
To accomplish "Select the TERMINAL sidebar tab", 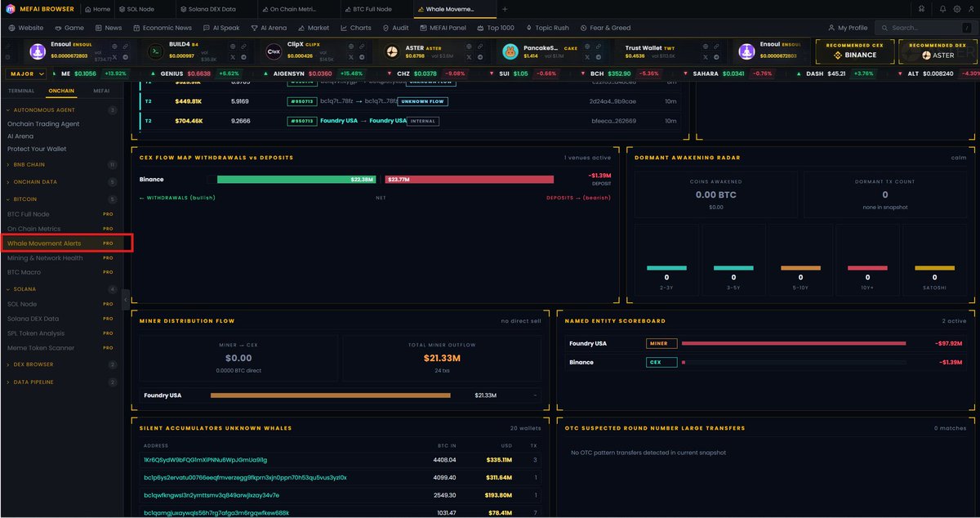I will coord(21,91).
